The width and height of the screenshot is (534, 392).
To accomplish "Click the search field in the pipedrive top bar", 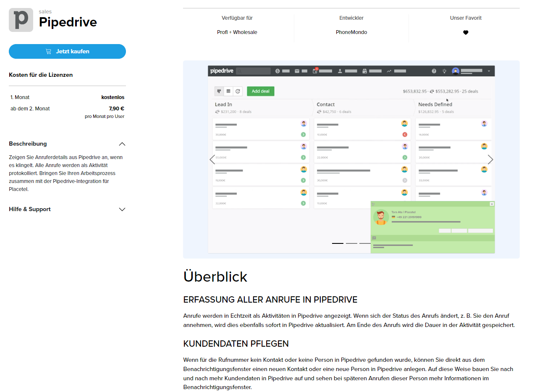I will click(x=253, y=71).
